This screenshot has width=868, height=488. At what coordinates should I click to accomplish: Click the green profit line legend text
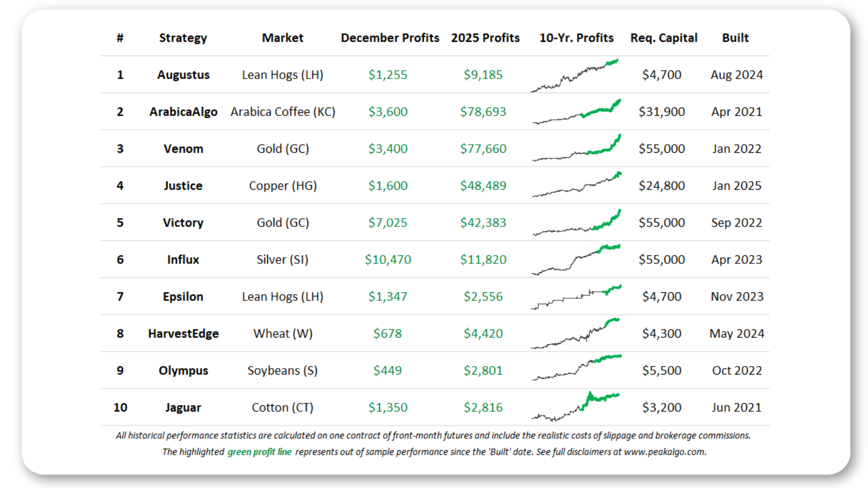coord(259,452)
